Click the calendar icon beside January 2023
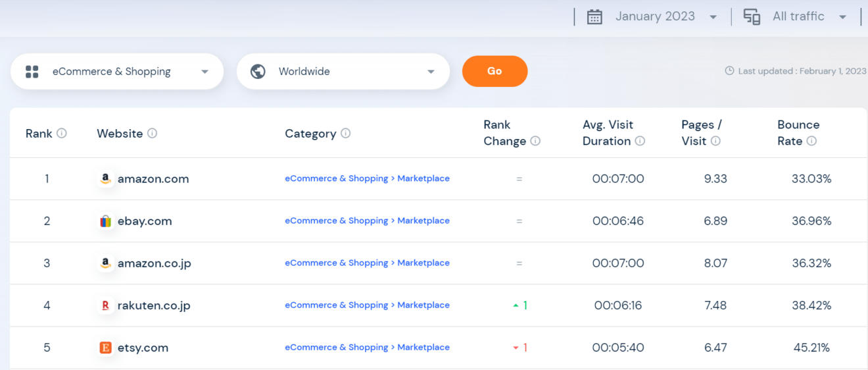This screenshot has height=370, width=868. coord(594,16)
